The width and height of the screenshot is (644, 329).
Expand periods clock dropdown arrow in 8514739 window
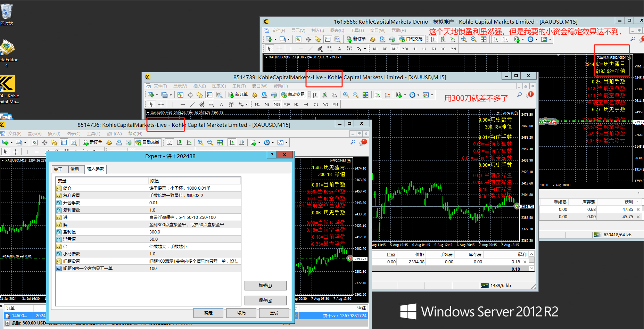[418, 95]
